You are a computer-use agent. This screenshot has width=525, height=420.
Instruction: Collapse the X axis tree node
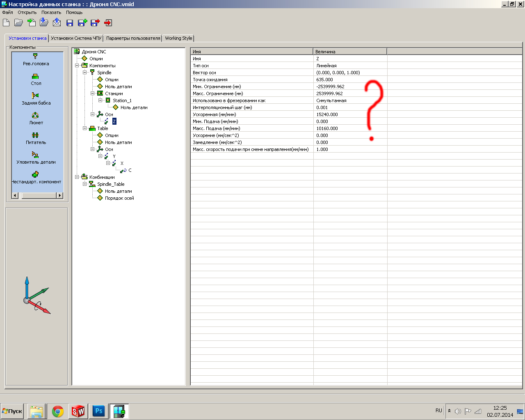pos(108,163)
